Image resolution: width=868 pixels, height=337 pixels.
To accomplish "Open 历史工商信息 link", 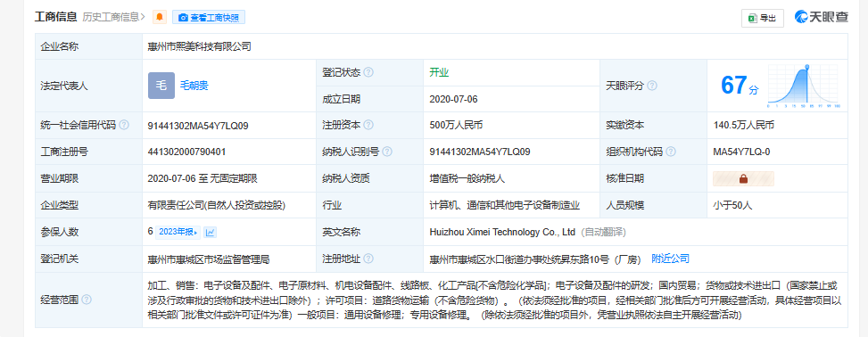I will [114, 17].
